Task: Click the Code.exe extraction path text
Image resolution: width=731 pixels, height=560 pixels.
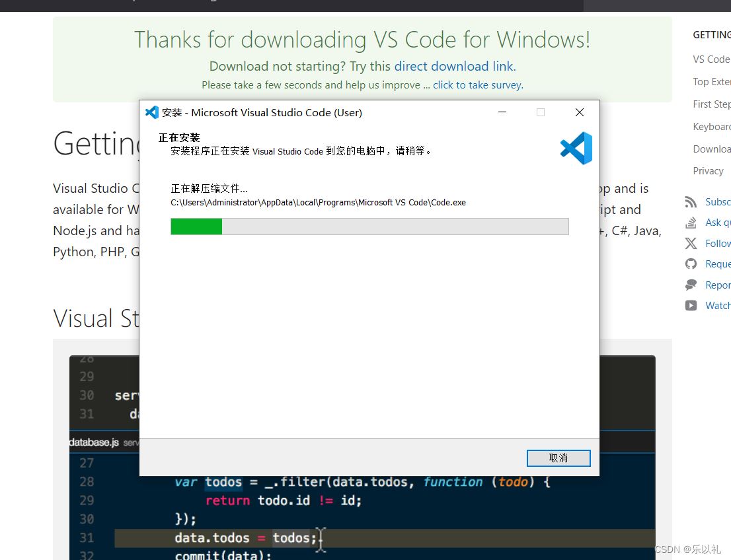Action: (x=317, y=203)
